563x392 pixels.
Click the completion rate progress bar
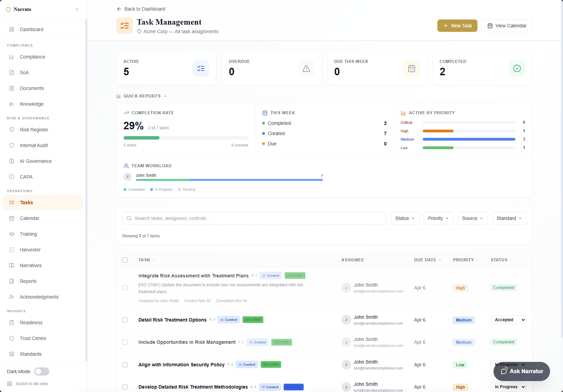185,138
